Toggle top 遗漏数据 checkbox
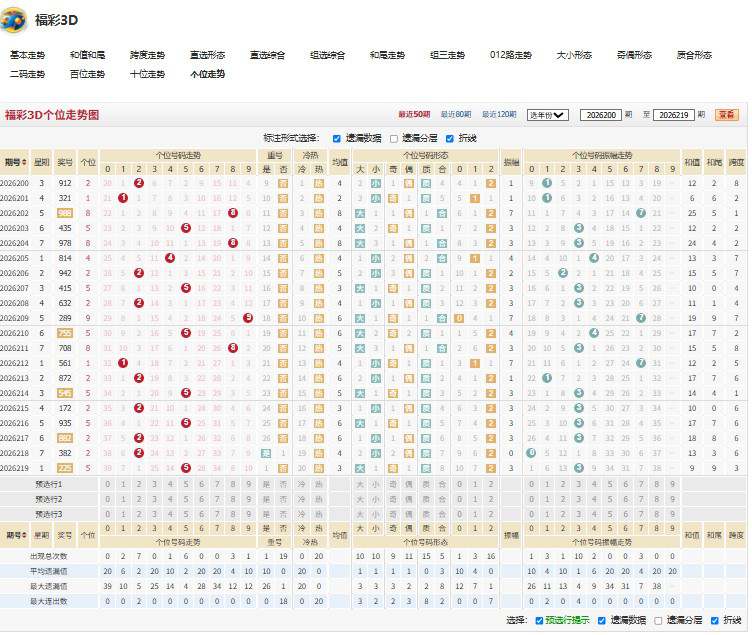The height and width of the screenshot is (635, 752). 337,139
